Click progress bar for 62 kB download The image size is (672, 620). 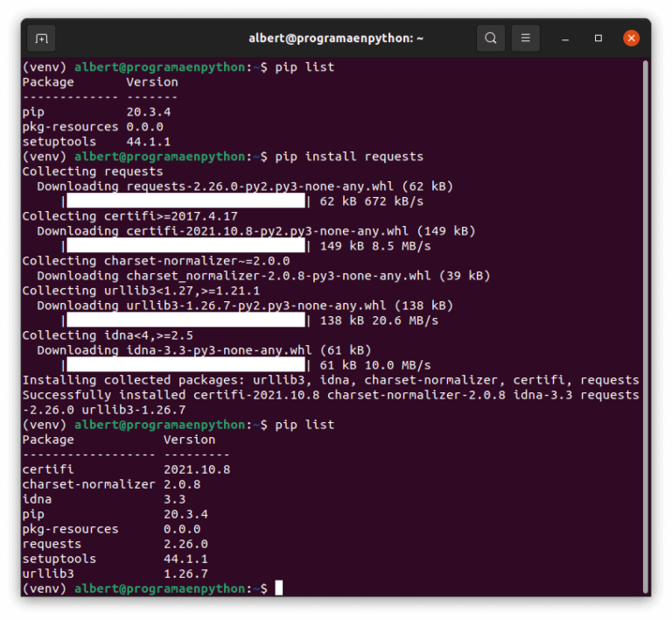pos(185,201)
